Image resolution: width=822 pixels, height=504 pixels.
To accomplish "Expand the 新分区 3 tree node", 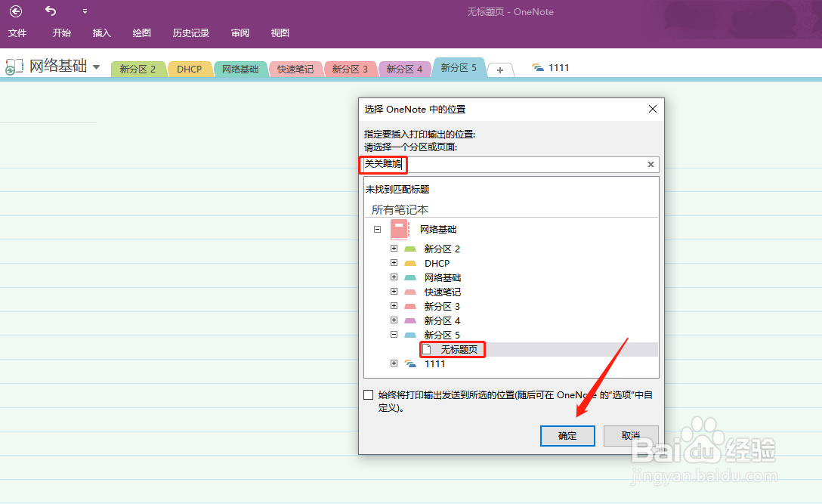I will (x=394, y=306).
